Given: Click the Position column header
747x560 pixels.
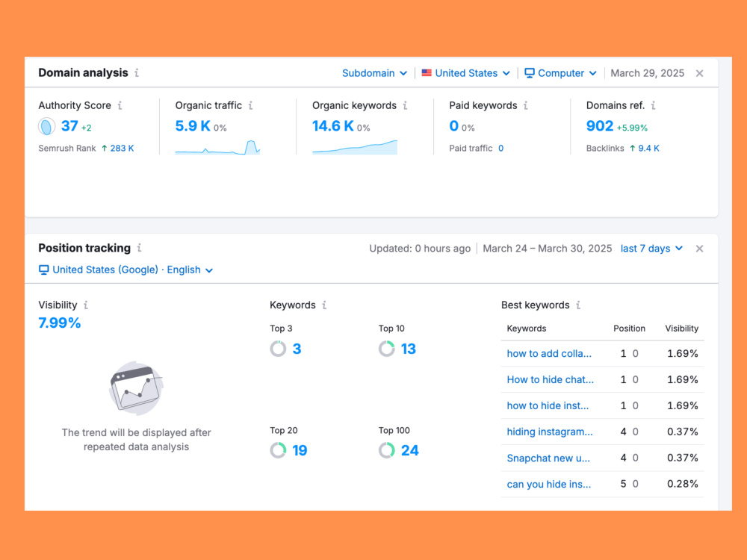Looking at the screenshot, I should 629,329.
